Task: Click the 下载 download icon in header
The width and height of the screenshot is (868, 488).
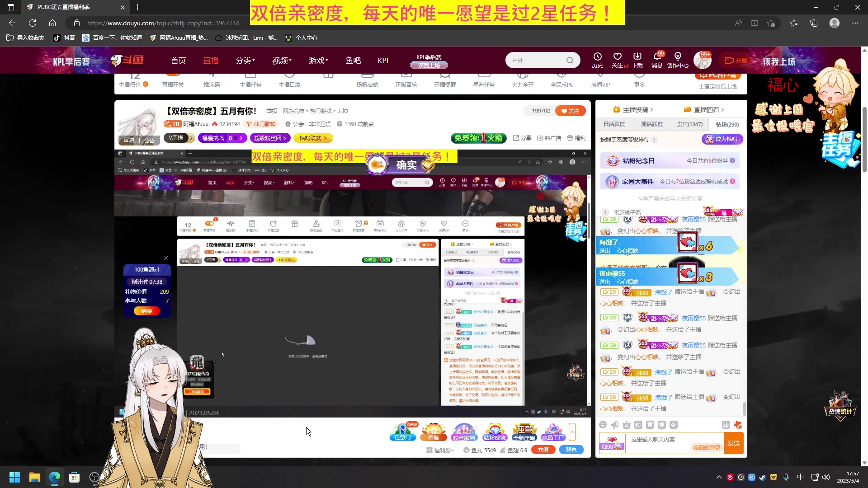Action: [637, 60]
